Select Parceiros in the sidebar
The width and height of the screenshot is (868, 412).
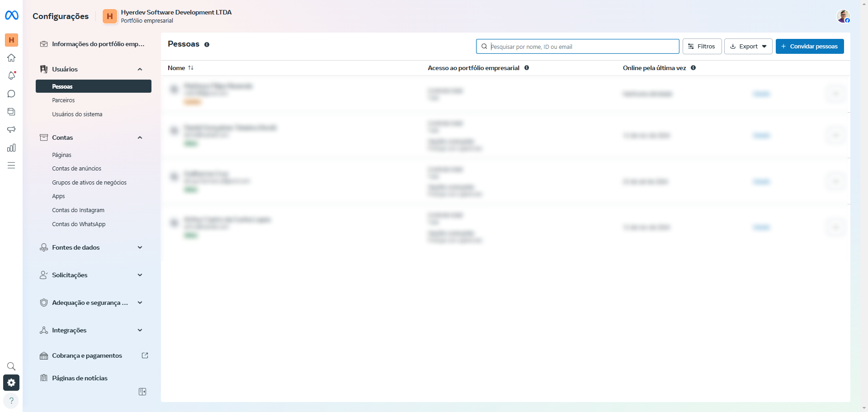[63, 100]
